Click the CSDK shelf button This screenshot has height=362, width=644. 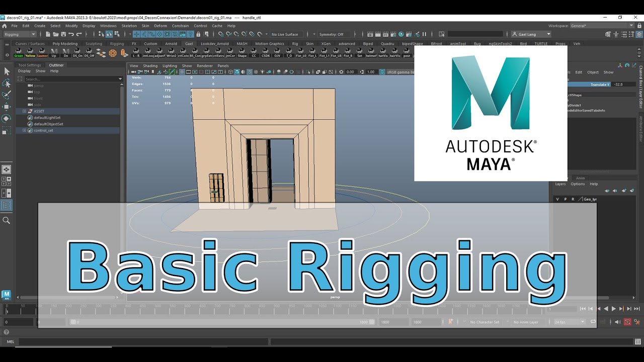(x=265, y=52)
